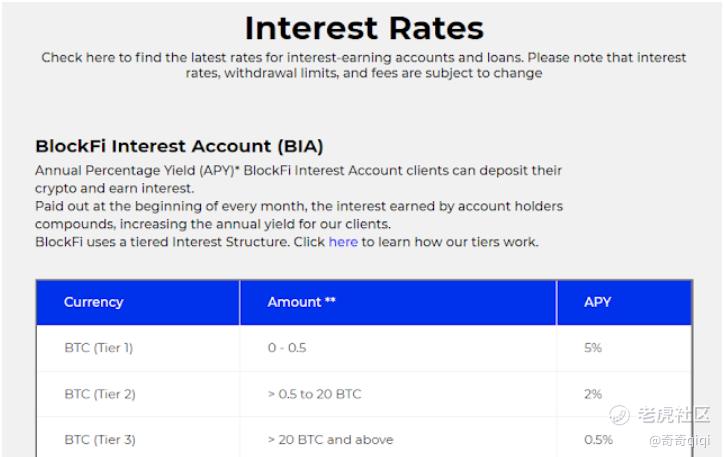
Task: Click the latest-rates intro paragraph
Action: pyautogui.click(x=364, y=65)
